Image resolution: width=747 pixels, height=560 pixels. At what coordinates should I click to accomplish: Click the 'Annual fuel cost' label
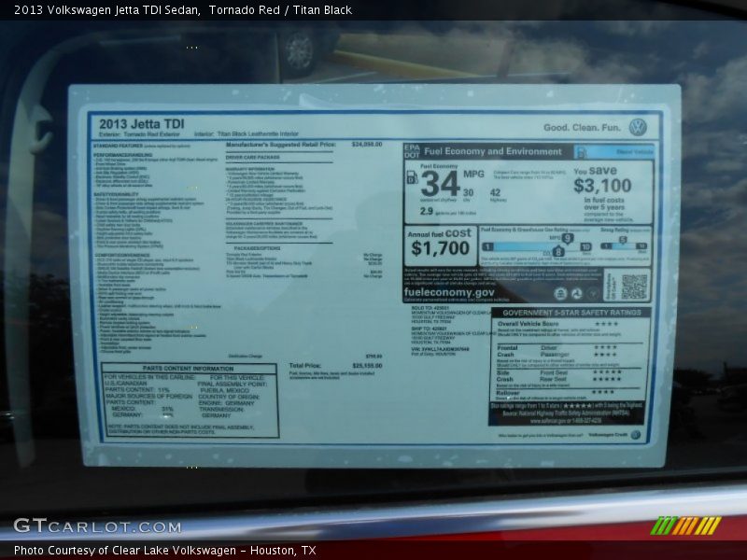[x=439, y=233]
